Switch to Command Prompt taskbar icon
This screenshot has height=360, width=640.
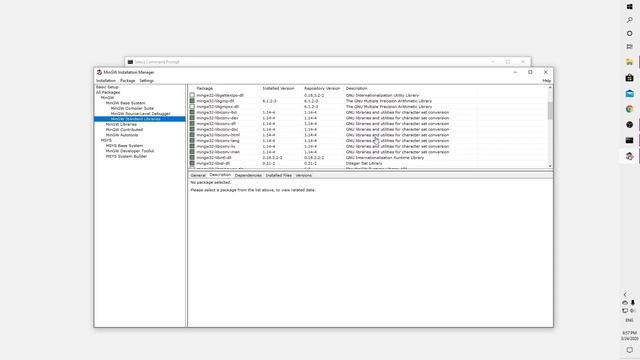(629, 140)
